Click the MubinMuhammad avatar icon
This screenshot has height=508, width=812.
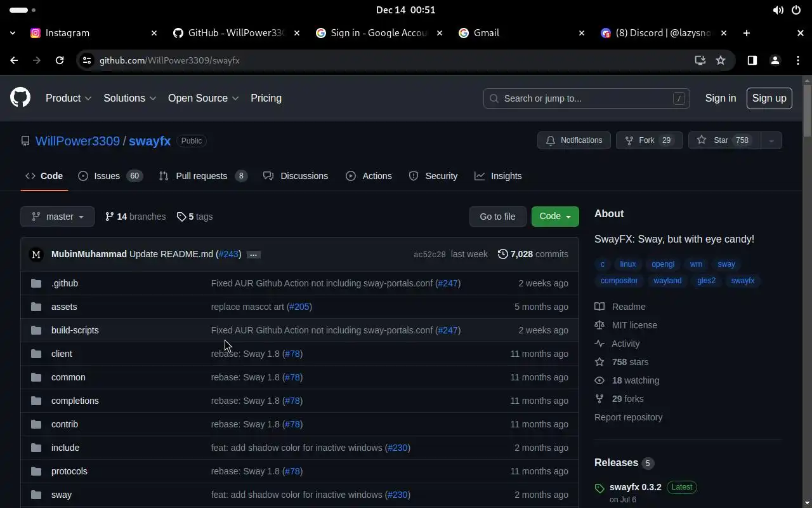coord(36,254)
